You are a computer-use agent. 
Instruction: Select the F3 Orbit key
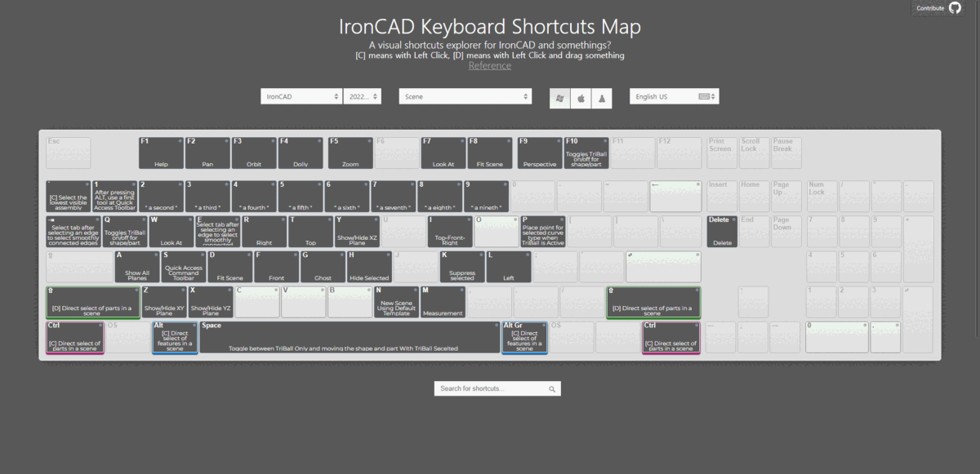[x=254, y=153]
